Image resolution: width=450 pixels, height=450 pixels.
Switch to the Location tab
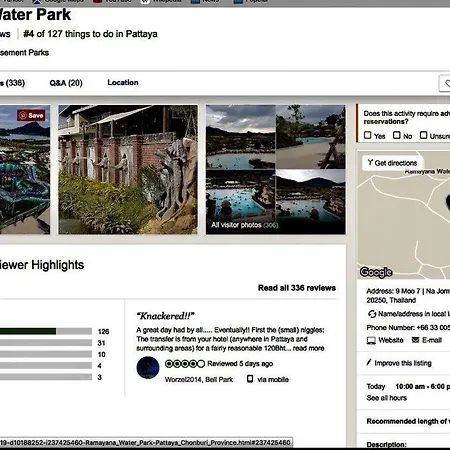[x=123, y=83]
